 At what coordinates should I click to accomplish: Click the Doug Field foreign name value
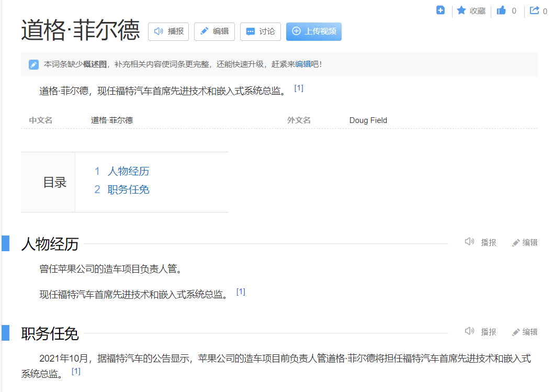click(368, 120)
